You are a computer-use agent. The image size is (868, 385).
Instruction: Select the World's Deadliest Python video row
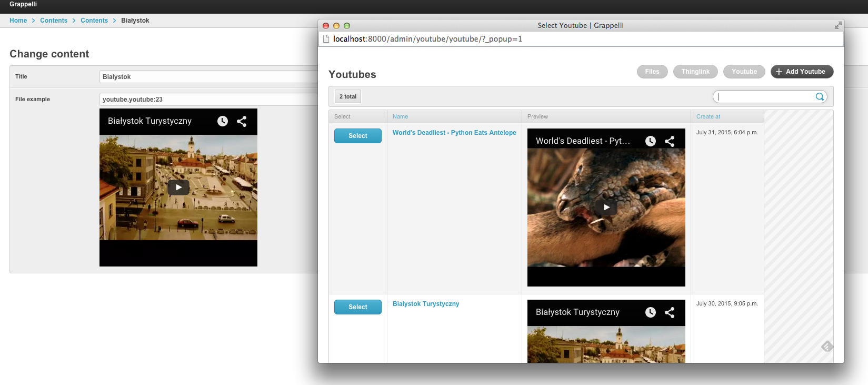tap(358, 136)
